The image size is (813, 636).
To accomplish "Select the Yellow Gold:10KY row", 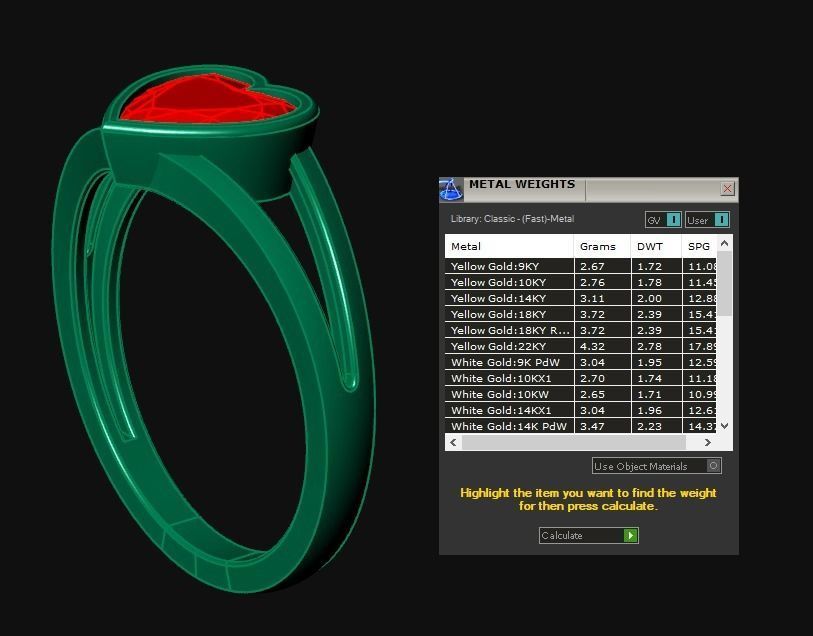I will (x=581, y=282).
